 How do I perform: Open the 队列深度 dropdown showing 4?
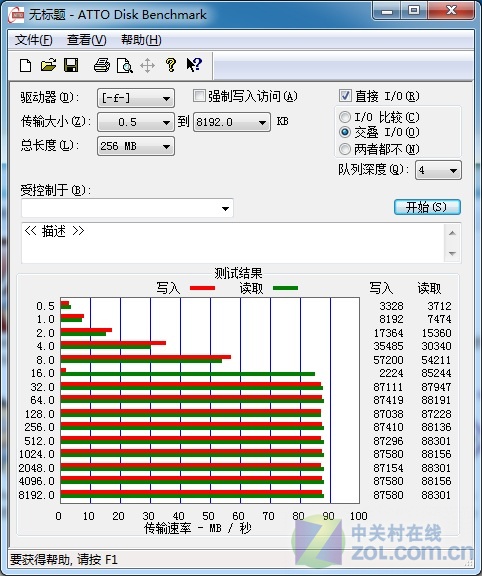click(x=438, y=170)
